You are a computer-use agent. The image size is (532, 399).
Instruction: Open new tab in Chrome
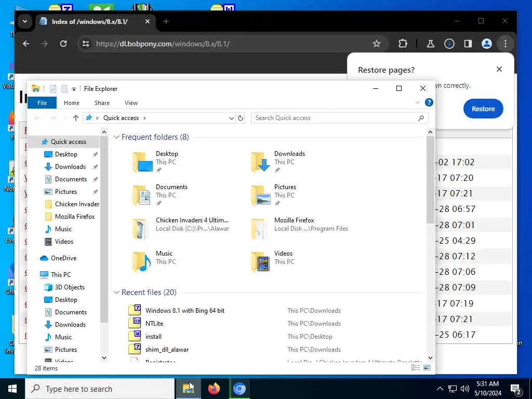pyautogui.click(x=166, y=21)
